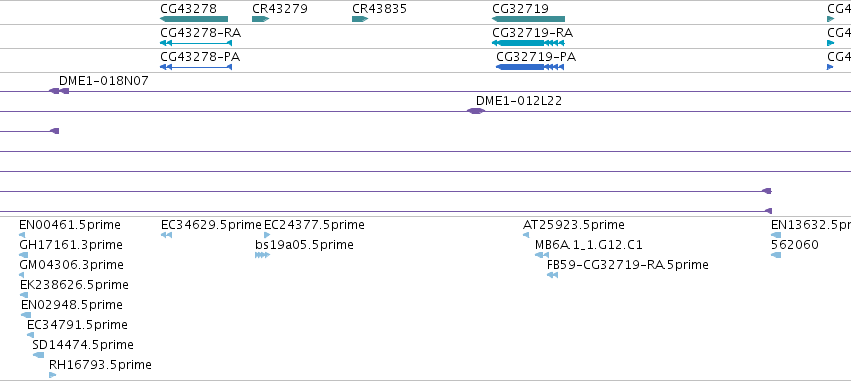Click the CG32719-PA protein feature
The image size is (851, 381).
coord(530,67)
